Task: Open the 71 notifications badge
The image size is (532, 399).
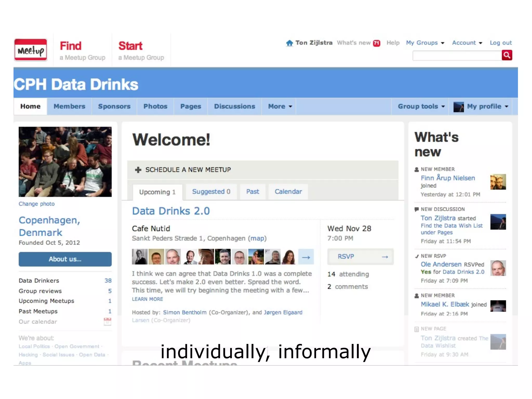Action: 376,43
